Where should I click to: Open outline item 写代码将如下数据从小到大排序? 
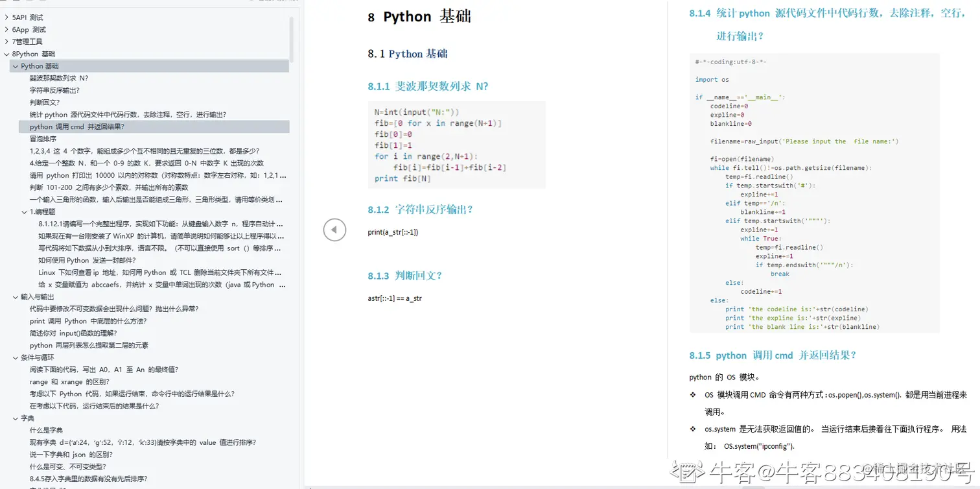pos(160,248)
